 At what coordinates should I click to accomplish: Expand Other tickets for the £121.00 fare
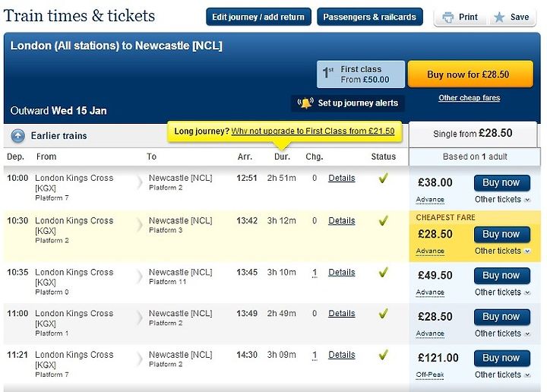point(502,375)
